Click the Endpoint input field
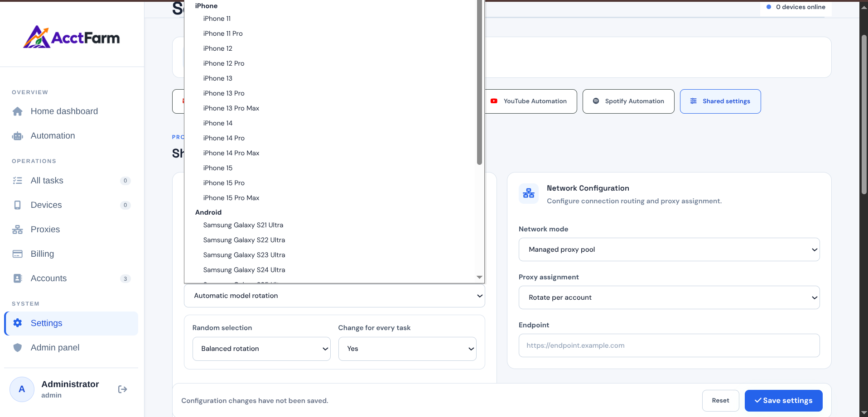 pos(669,345)
